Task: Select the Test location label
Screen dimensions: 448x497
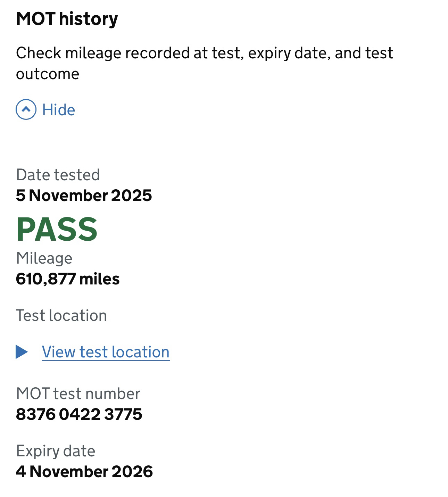Action: click(x=61, y=315)
